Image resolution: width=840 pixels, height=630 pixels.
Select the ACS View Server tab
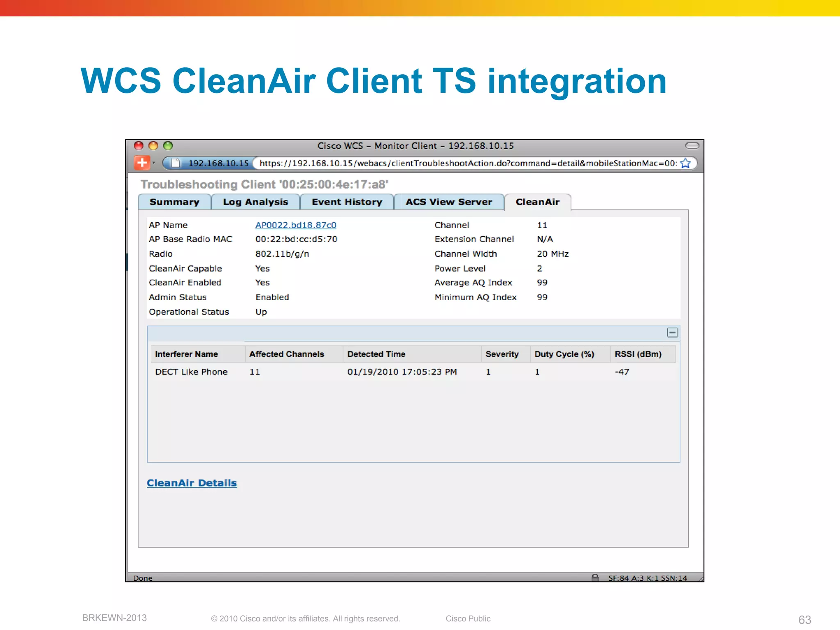(449, 202)
